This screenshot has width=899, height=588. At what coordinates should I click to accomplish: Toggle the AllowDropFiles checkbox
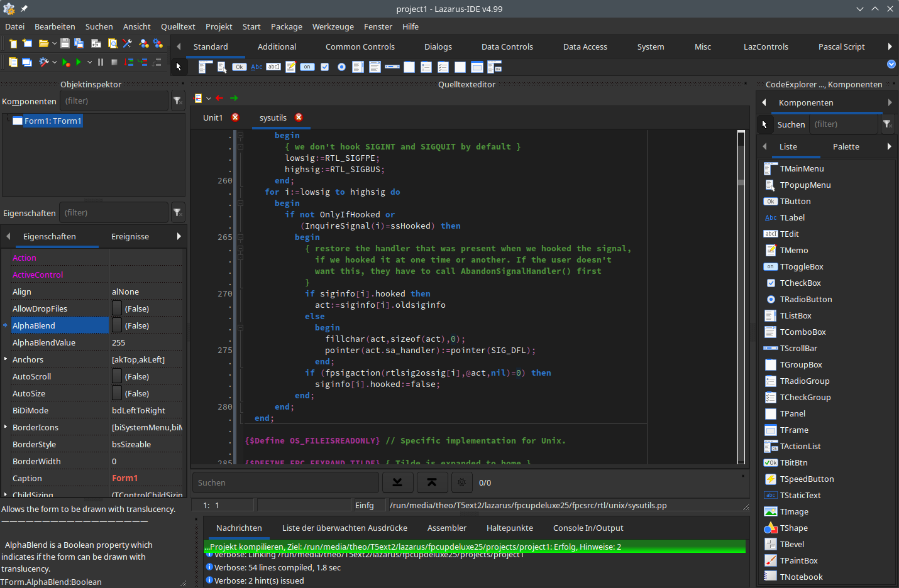[x=117, y=308]
